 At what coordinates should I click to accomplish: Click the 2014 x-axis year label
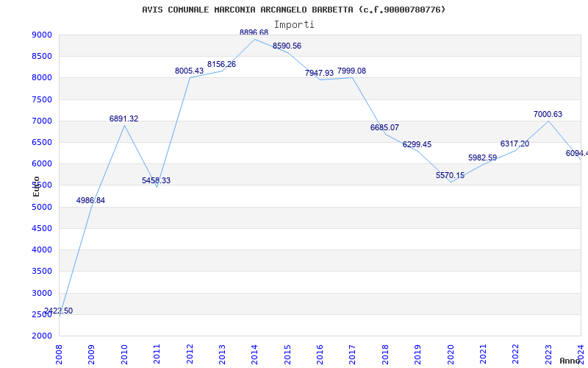coord(254,355)
